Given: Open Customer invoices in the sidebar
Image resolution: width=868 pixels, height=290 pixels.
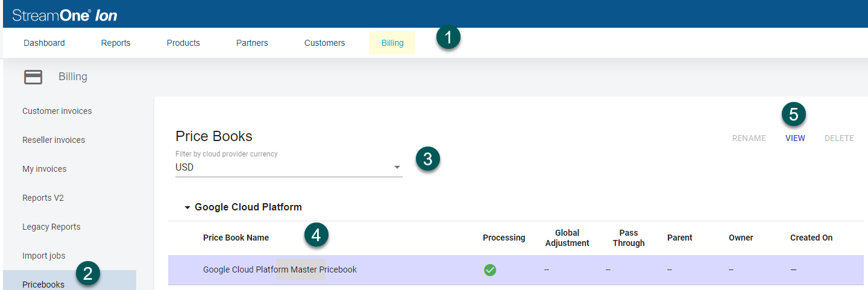Looking at the screenshot, I should (x=57, y=111).
